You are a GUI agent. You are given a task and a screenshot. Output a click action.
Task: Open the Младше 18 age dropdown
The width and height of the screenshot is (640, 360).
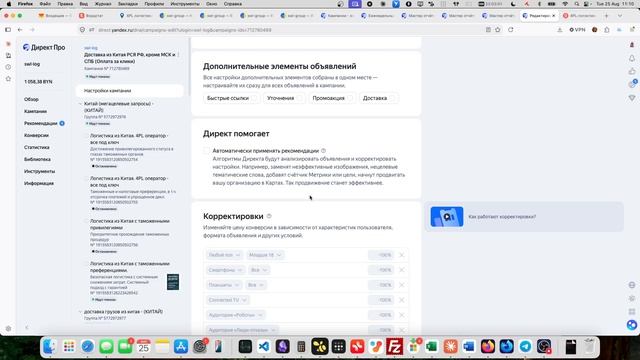(x=265, y=255)
